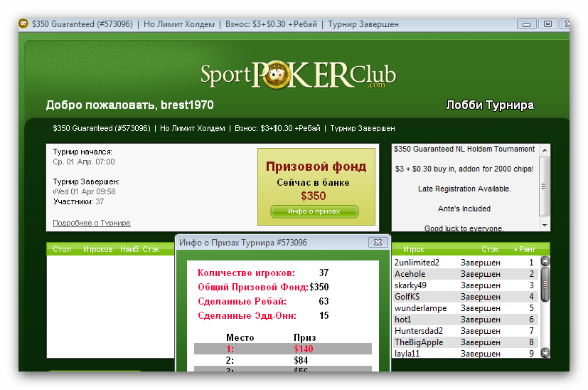Click the Количество игроков value 37
588x390 pixels.
324,273
